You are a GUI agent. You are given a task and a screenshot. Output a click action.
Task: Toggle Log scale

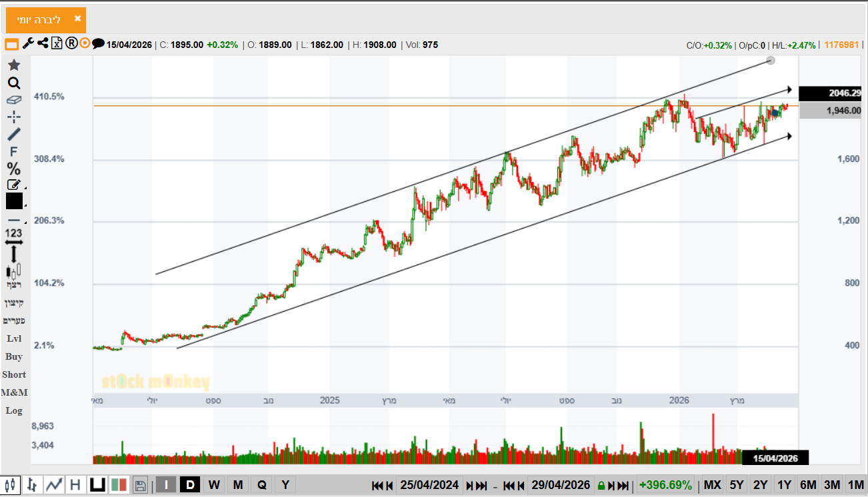click(x=14, y=410)
